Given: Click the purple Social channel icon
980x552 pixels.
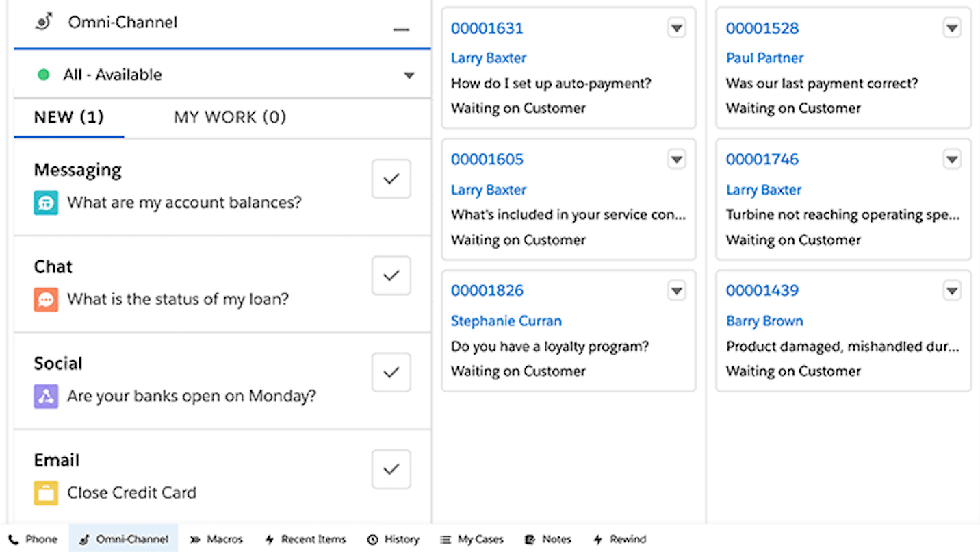Looking at the screenshot, I should pos(46,396).
